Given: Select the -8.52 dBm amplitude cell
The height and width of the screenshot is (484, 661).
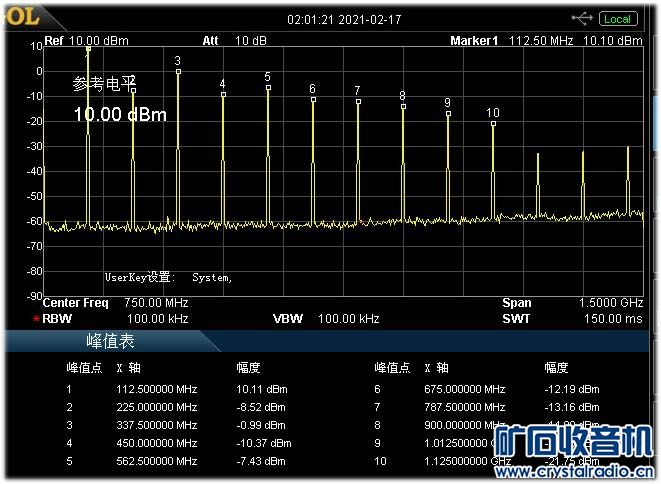Looking at the screenshot, I should pos(261,407).
